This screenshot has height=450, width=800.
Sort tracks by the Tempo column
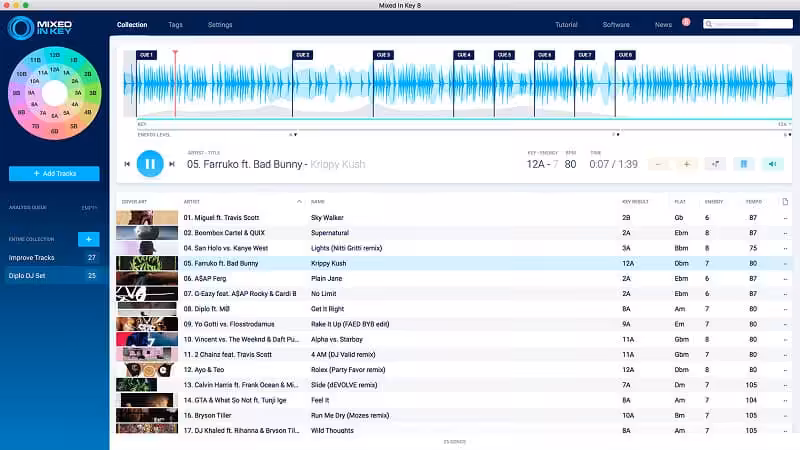click(x=753, y=202)
